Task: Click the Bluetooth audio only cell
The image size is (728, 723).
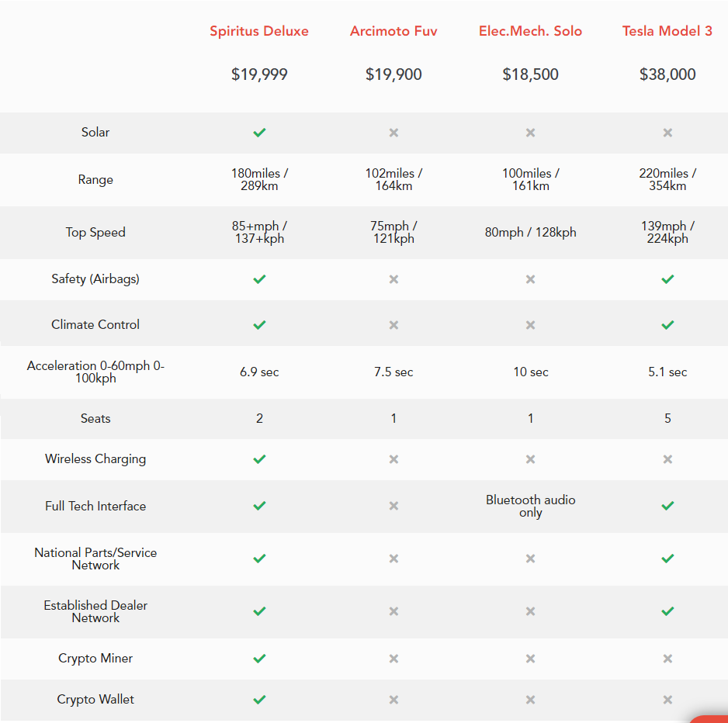Action: [531, 506]
